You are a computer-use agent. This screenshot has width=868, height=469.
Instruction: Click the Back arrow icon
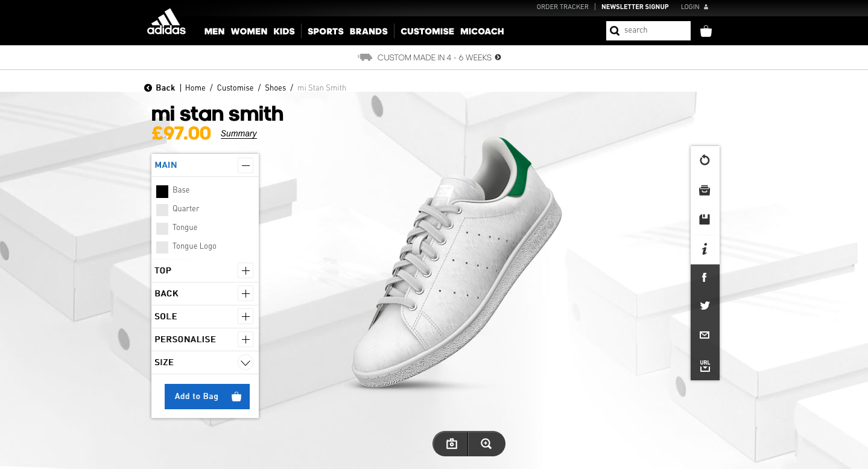click(148, 88)
